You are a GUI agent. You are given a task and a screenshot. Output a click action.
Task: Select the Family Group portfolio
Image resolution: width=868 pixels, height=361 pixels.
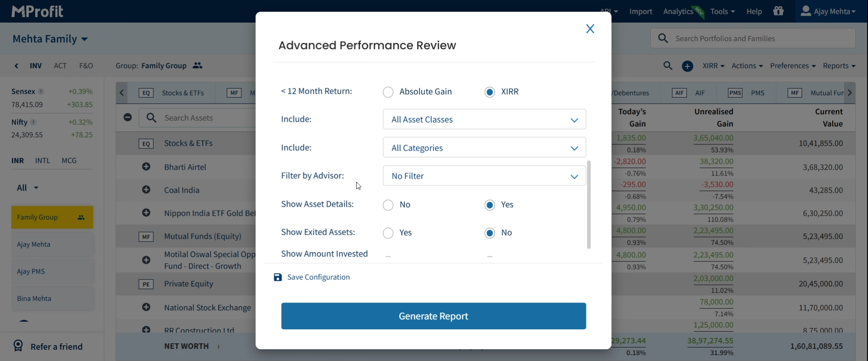pyautogui.click(x=52, y=218)
